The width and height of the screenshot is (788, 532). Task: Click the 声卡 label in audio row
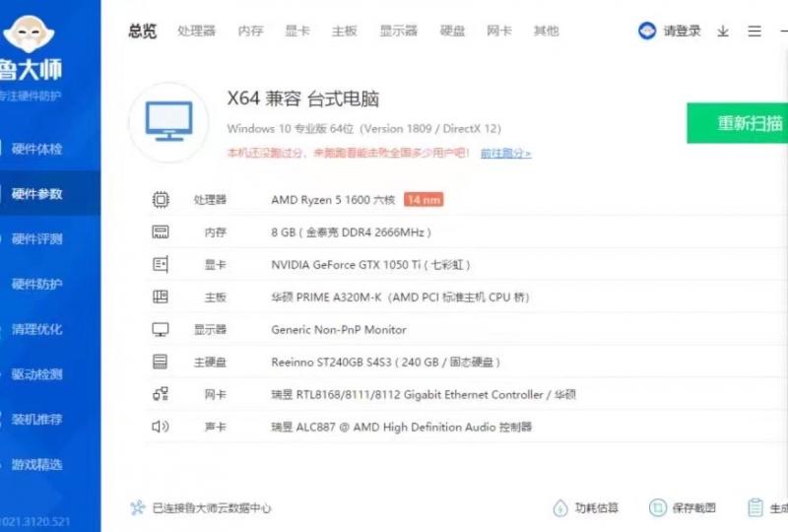click(215, 427)
